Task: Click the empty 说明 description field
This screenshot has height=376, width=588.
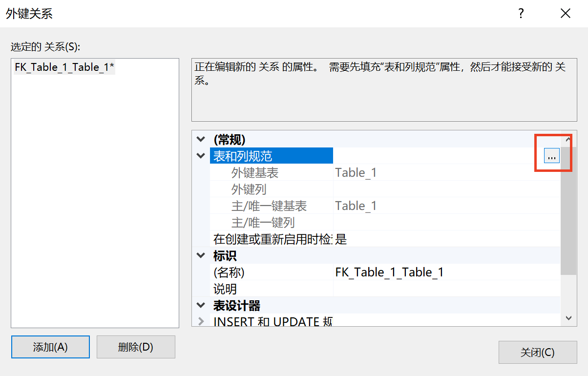Action: click(x=415, y=289)
